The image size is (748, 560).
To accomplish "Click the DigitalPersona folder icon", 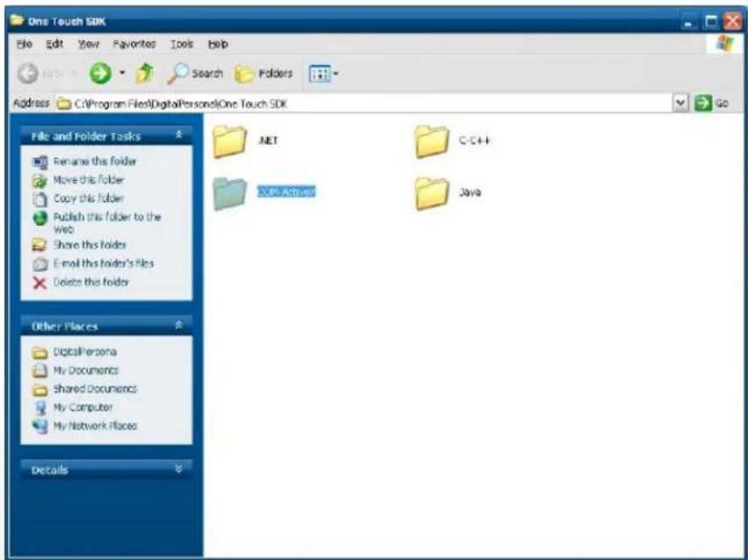I will click(40, 353).
